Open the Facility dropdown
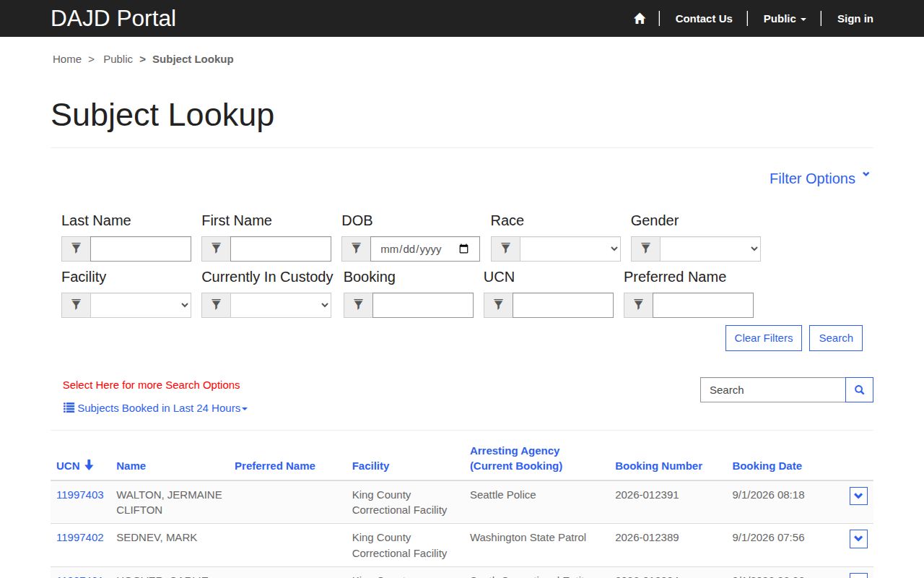The height and width of the screenshot is (578, 924). point(141,305)
